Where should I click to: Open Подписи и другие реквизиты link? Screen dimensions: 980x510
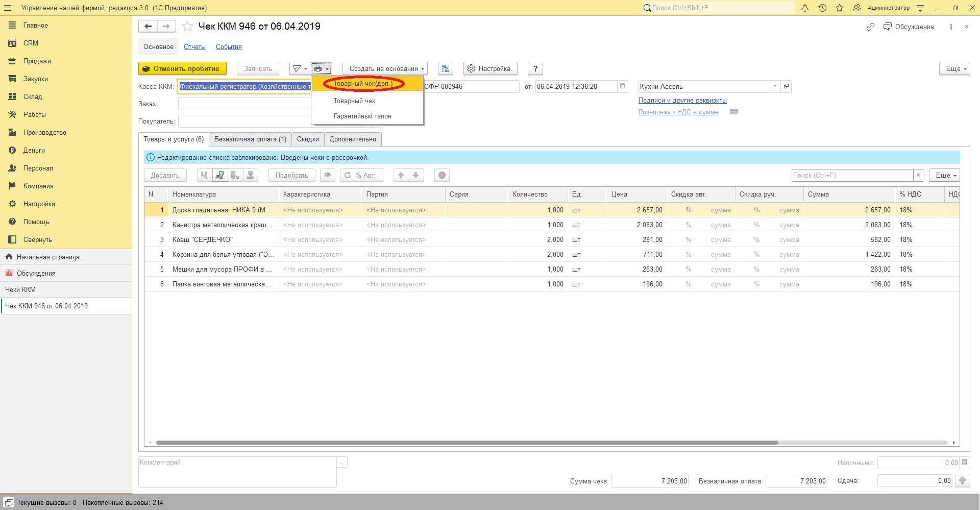pos(682,101)
